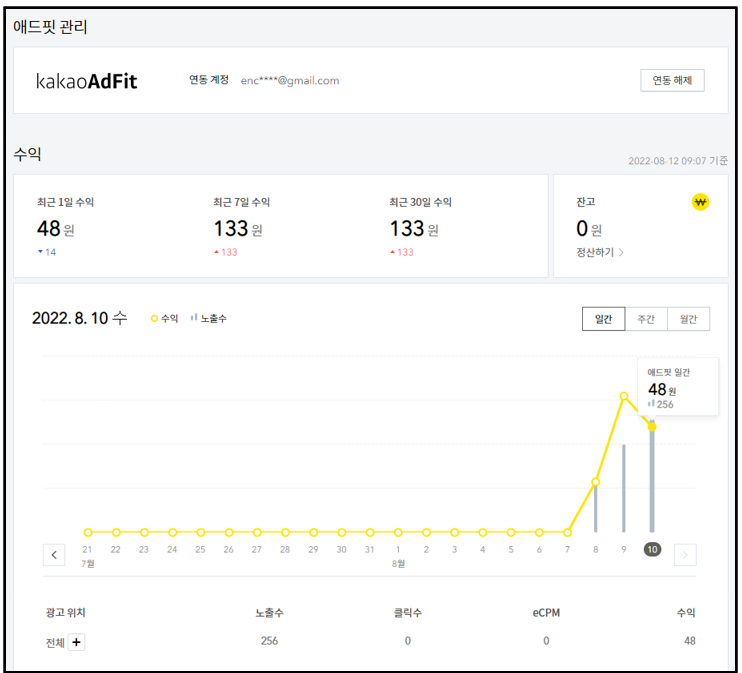Expand 전체 row with plus button
Screen dimensions: 742x673
pyautogui.click(x=76, y=642)
